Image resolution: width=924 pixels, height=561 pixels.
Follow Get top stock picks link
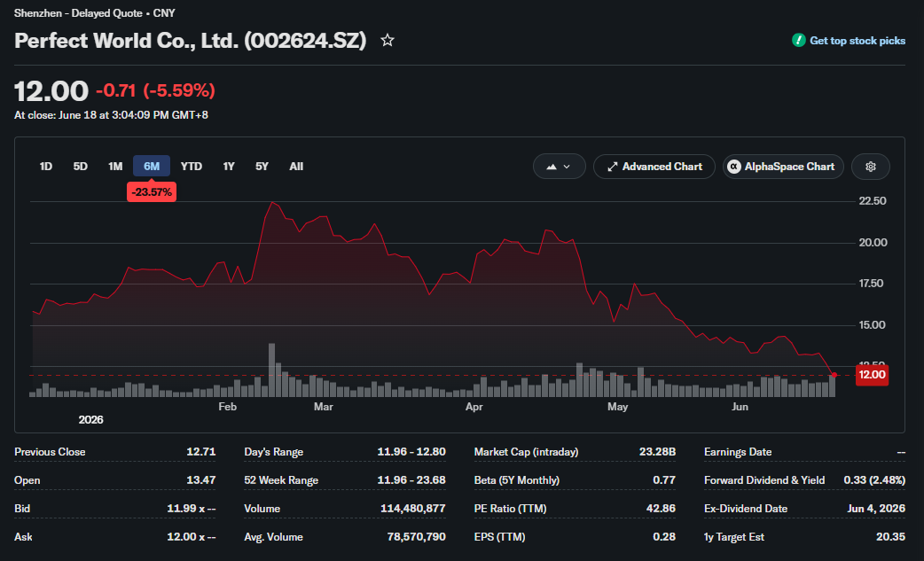(x=857, y=41)
